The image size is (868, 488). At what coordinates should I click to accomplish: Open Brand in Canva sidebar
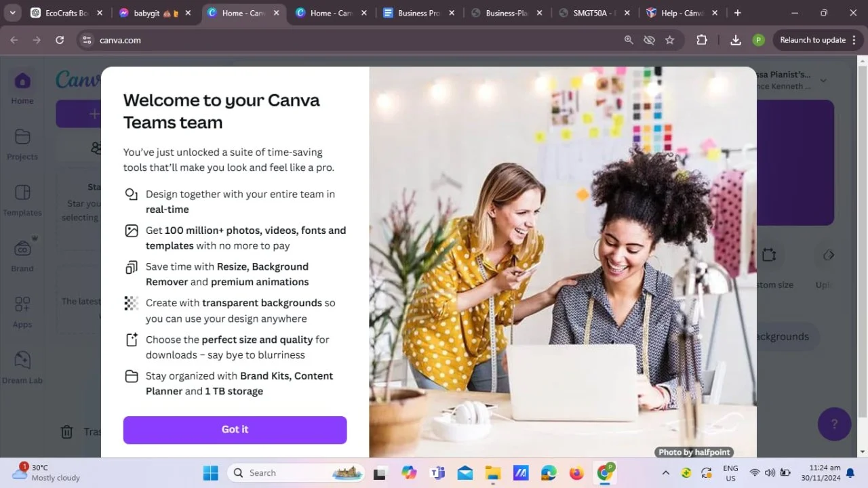[x=22, y=256]
